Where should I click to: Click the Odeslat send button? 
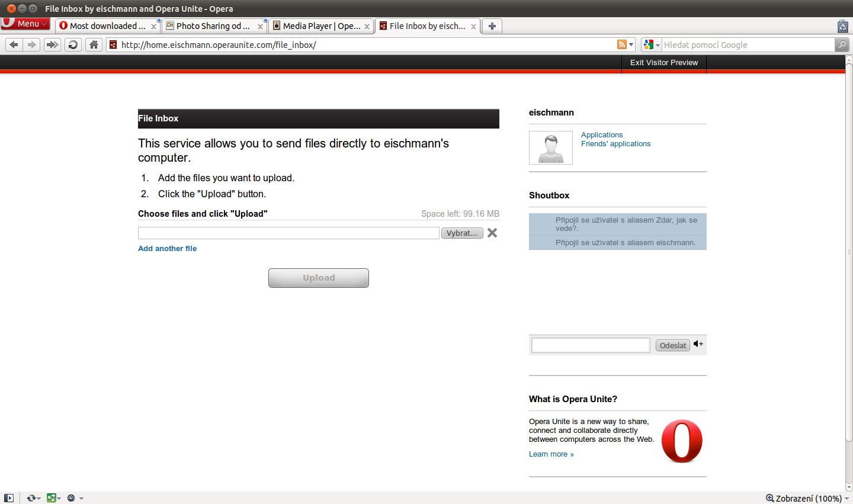(x=673, y=345)
